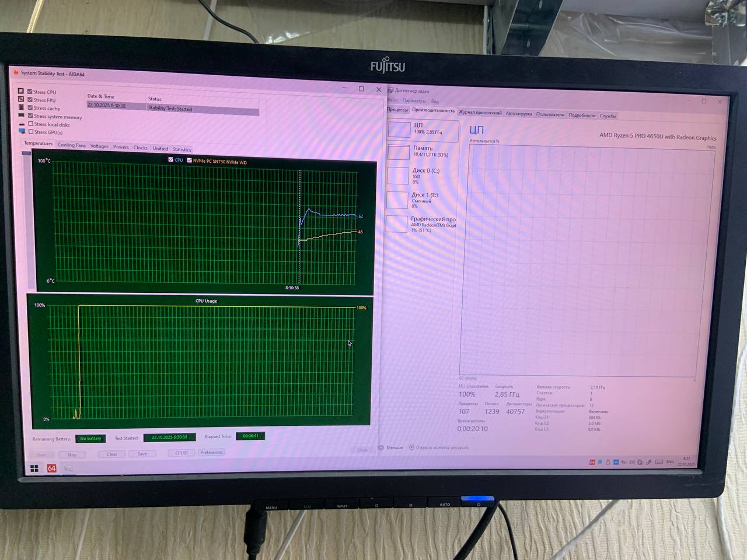Select the ЦП performance thumbnail
The image size is (747, 560).
coord(400,129)
